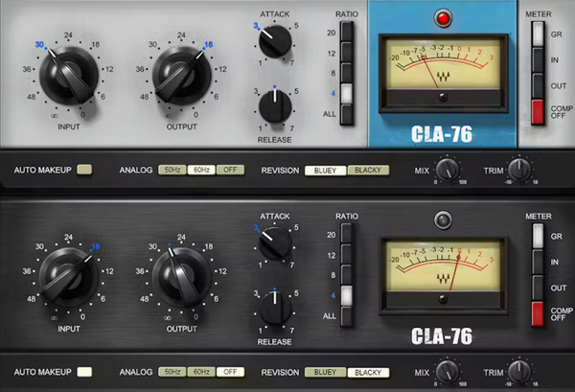This screenshot has height=392, width=575.
Task: Click the VU meter on the Blacky unit
Action: click(x=443, y=275)
